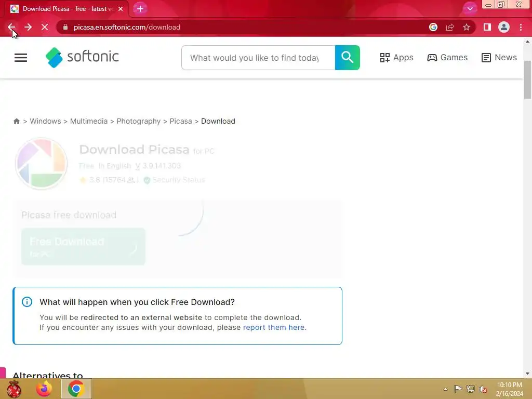
Task: Click the search input field
Action: (x=258, y=58)
